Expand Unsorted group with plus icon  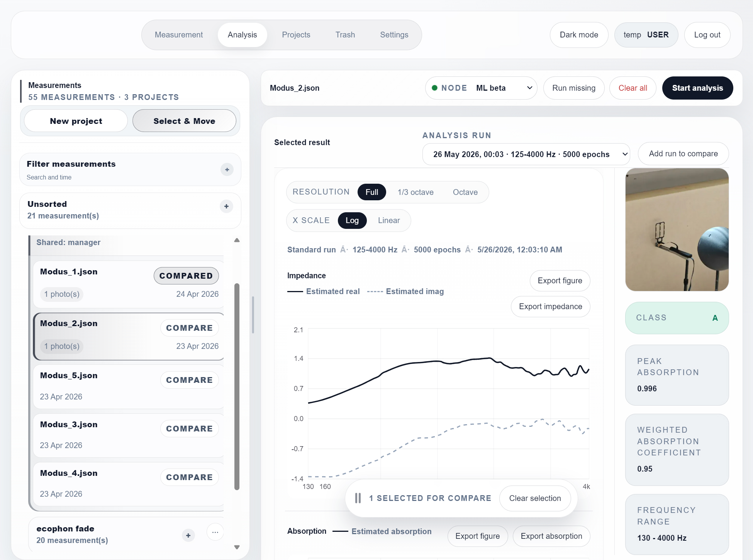tap(226, 206)
